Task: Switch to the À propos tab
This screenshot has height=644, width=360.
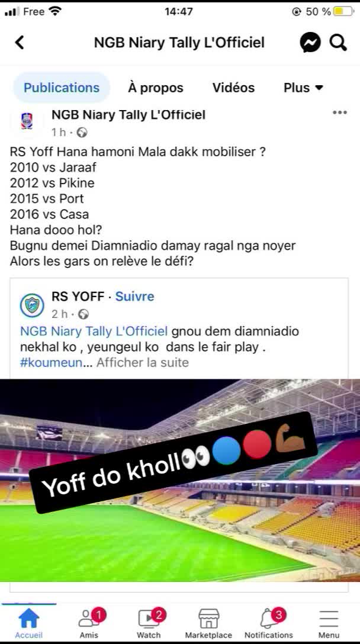Action: click(x=156, y=88)
